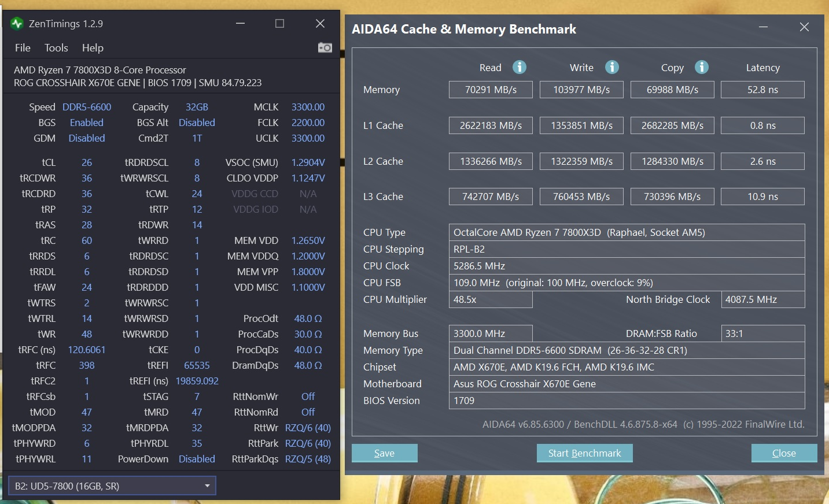829x504 pixels.
Task: Click Motherboard field Asus ROG Crosshair
Action: [x=627, y=384]
